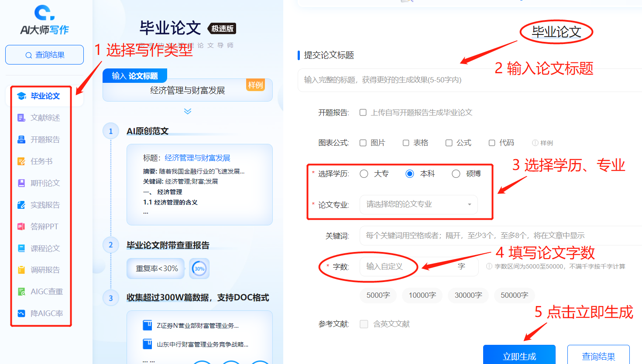
Task: Click the 答辩PPT sidebar icon
Action: tap(21, 226)
